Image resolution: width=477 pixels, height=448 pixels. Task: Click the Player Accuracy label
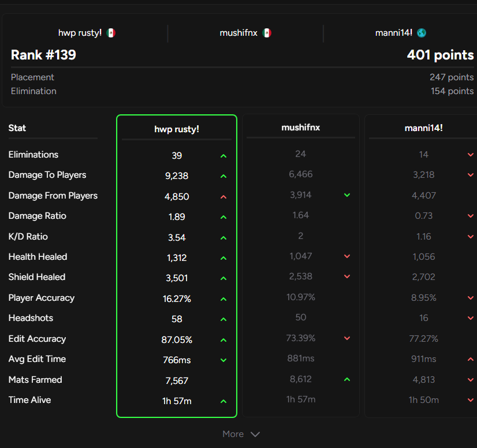[x=42, y=298]
